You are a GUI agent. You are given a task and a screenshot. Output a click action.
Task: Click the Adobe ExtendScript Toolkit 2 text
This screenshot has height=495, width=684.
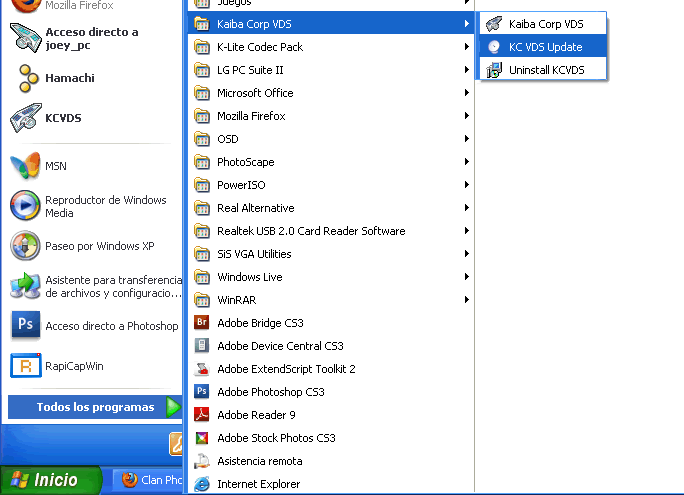[286, 369]
